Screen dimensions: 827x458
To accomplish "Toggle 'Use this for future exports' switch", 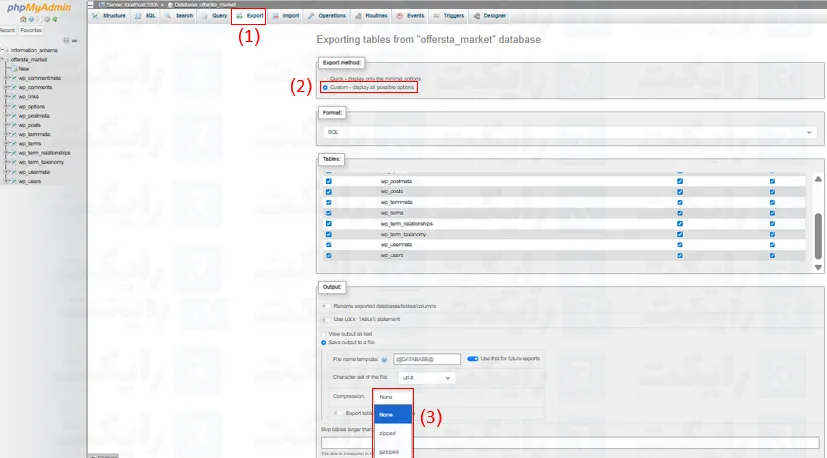I will (x=473, y=358).
